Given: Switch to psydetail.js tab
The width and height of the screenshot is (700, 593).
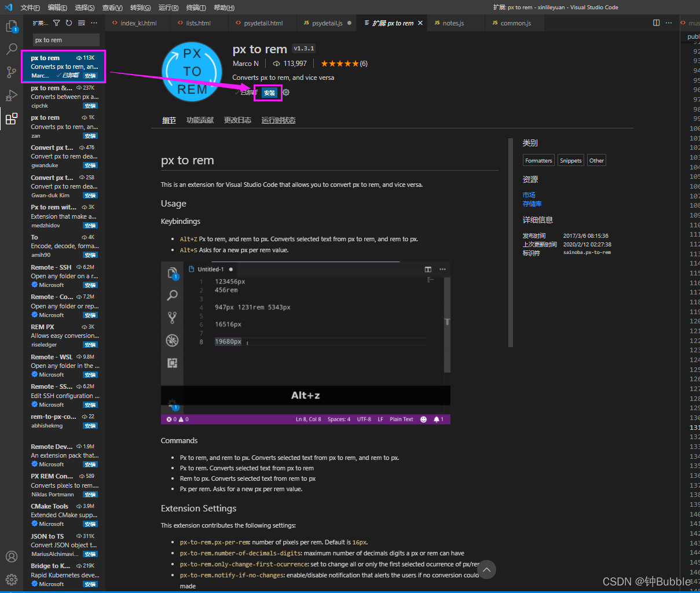Looking at the screenshot, I should 327,23.
